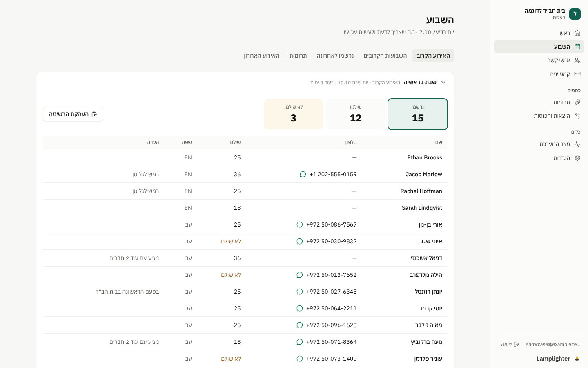
Task: Click the לא שולם status for איתי שגב
Action: tap(231, 241)
